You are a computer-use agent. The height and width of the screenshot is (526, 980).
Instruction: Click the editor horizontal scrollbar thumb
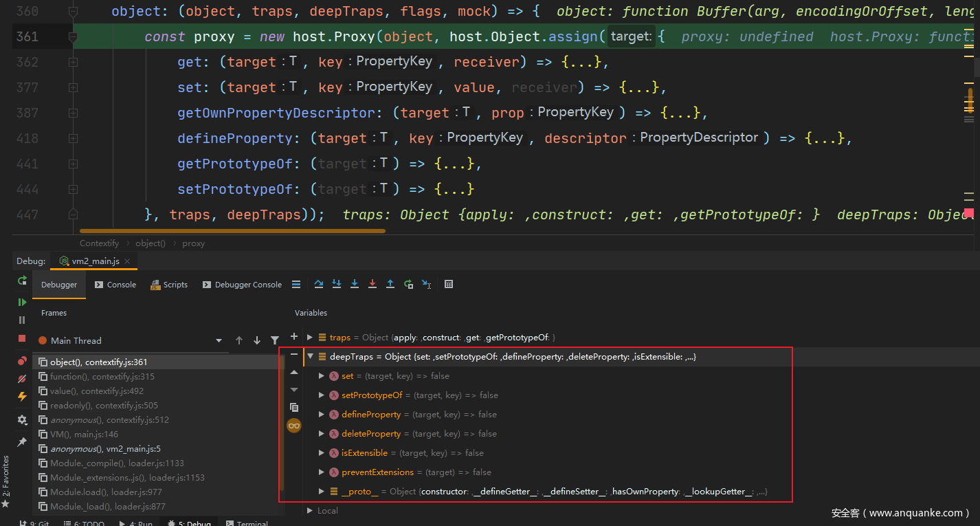coord(232,231)
